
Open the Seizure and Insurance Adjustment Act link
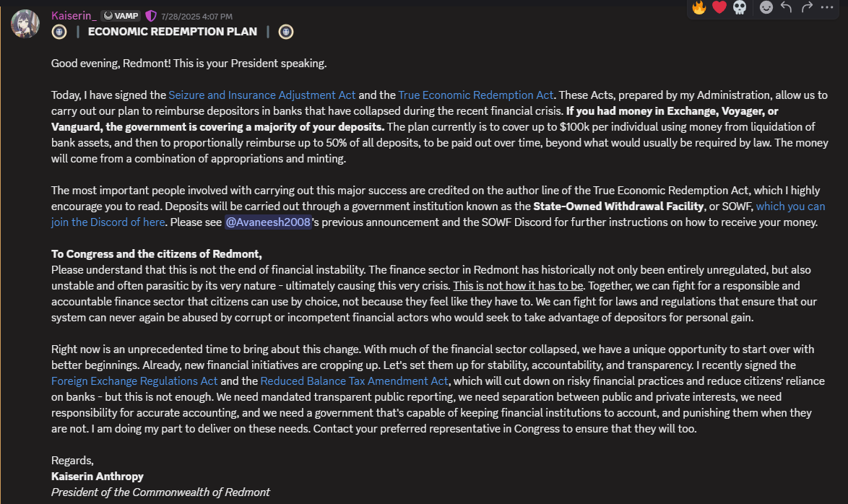(262, 95)
